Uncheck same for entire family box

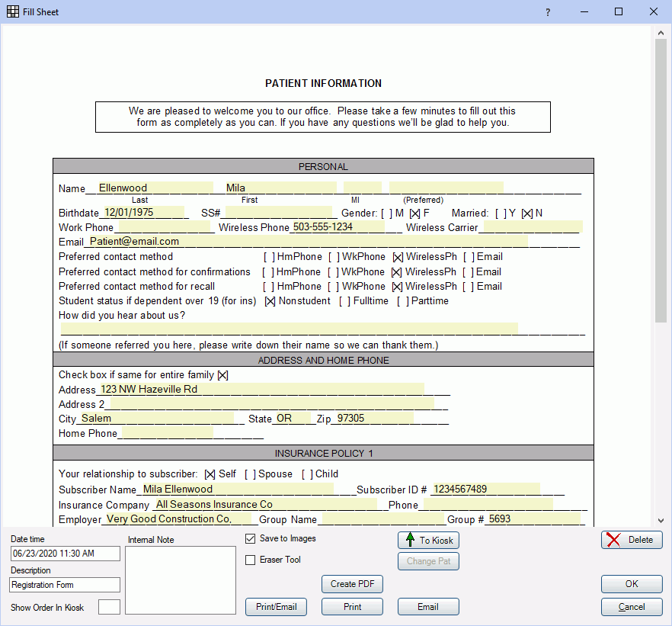[x=222, y=374]
